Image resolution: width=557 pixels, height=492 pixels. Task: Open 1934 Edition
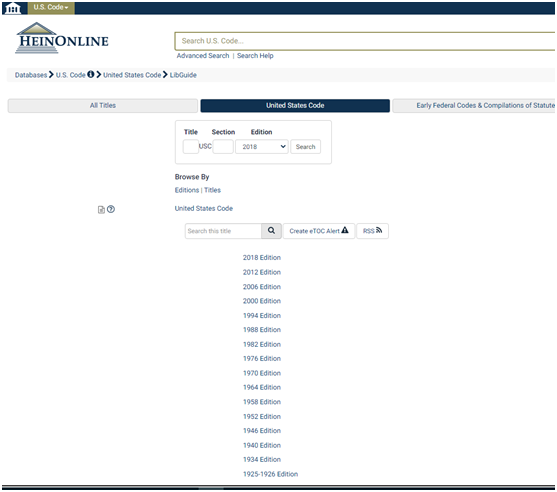point(262,459)
